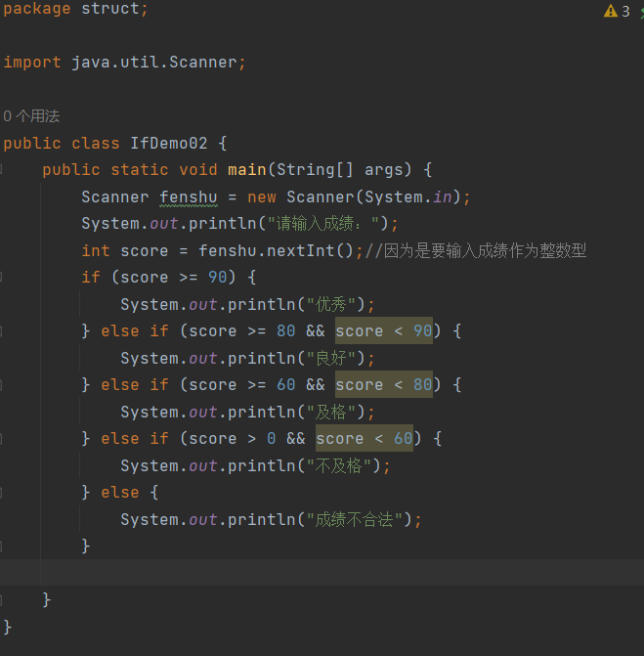
Task: Click the yellow warning triangle icon
Action: 611,11
